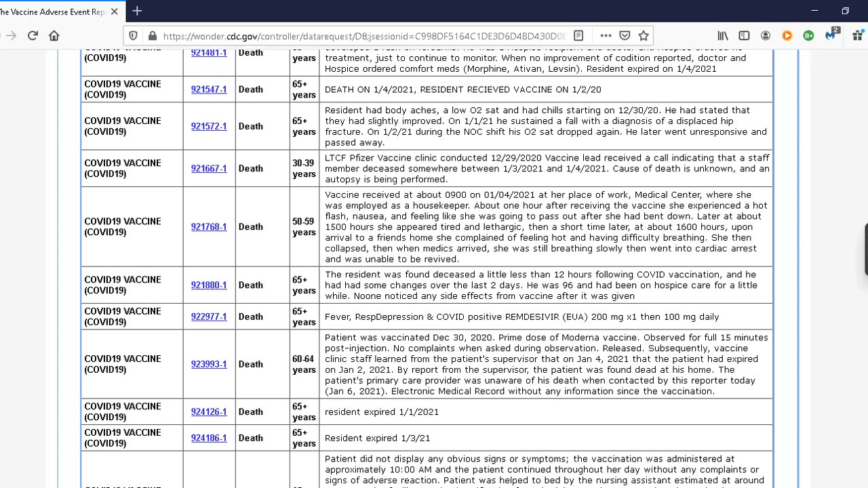Screen dimensions: 868x488
Task: Open VAERS report 921768-1
Action: point(209,226)
